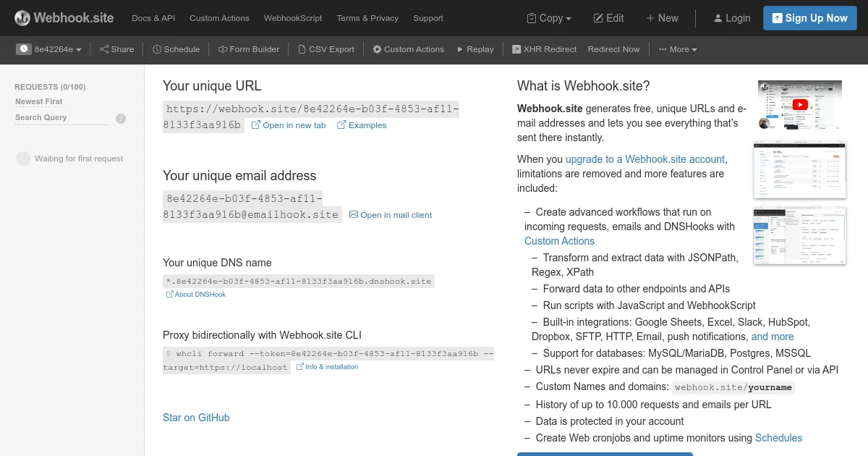Click the sidebar help question mark
This screenshot has height=456, width=868.
pyautogui.click(x=121, y=118)
